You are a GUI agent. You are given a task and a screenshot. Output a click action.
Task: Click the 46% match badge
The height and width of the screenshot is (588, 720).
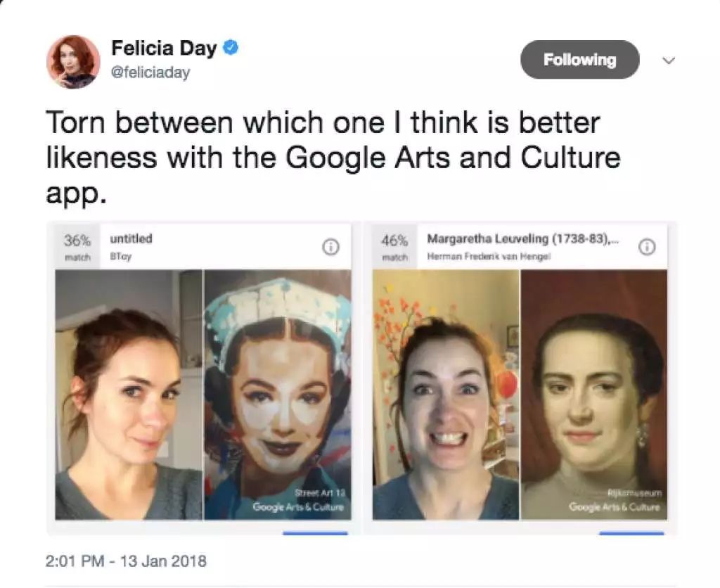(394, 246)
